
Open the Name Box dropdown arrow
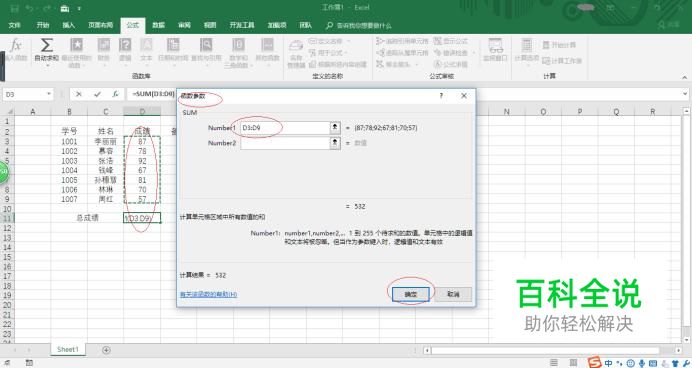(x=49, y=94)
